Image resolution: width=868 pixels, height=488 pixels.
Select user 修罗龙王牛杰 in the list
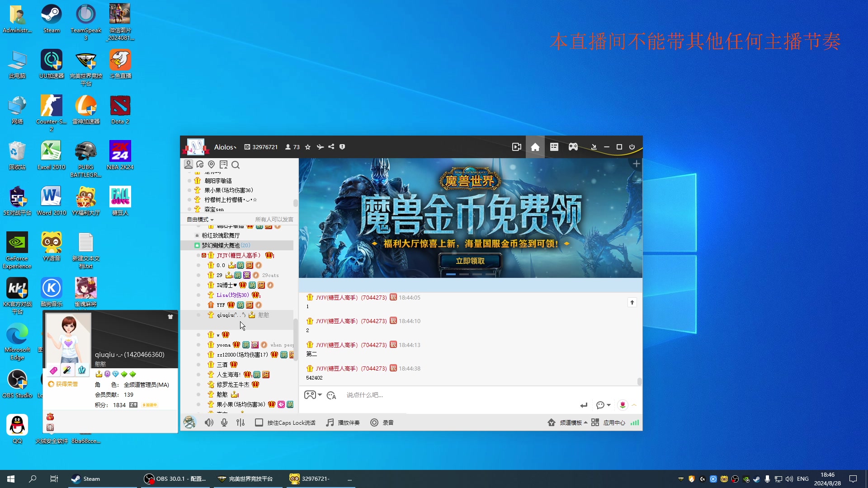(x=233, y=385)
